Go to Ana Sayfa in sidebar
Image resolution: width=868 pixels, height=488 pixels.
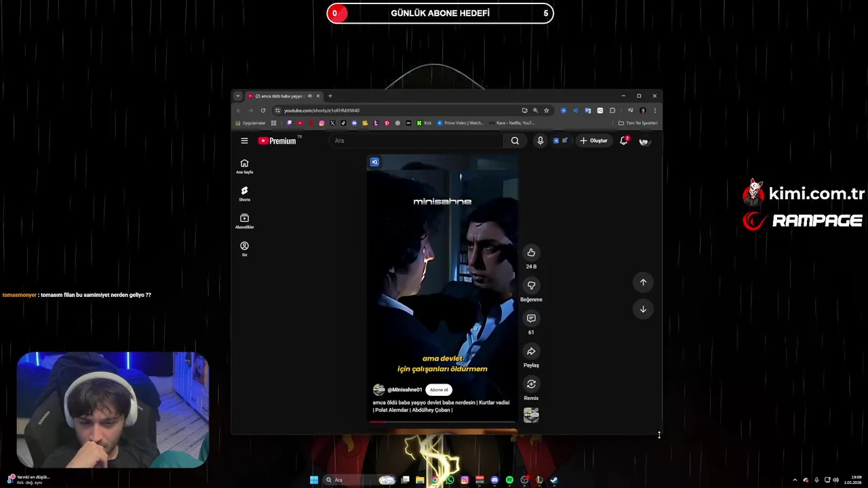[x=244, y=167]
